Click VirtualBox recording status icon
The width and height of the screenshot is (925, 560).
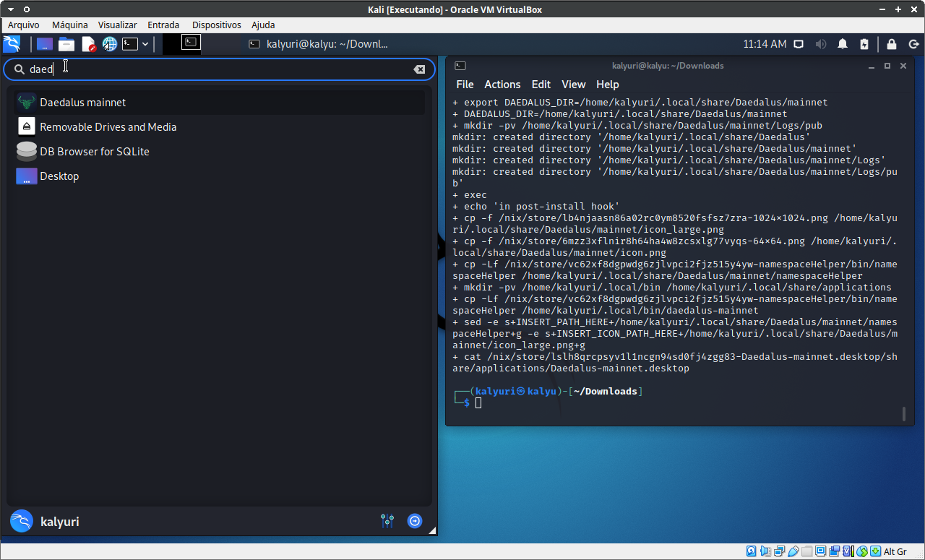tap(835, 552)
